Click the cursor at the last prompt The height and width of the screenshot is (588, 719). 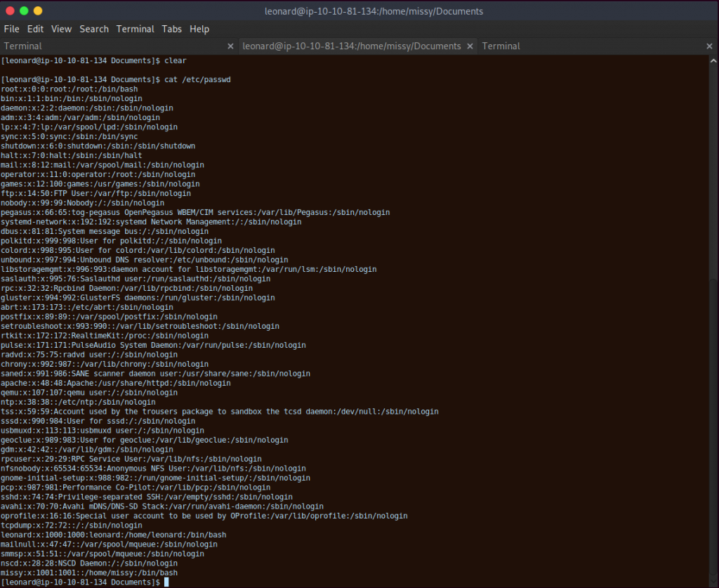click(x=166, y=582)
